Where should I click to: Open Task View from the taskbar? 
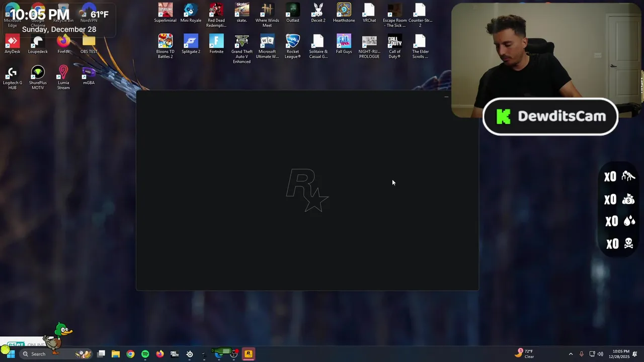(101, 354)
